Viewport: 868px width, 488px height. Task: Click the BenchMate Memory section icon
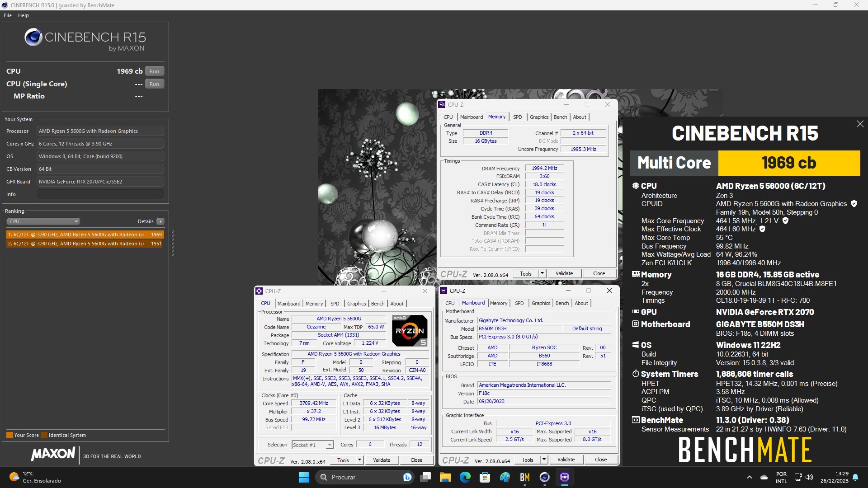(636, 274)
